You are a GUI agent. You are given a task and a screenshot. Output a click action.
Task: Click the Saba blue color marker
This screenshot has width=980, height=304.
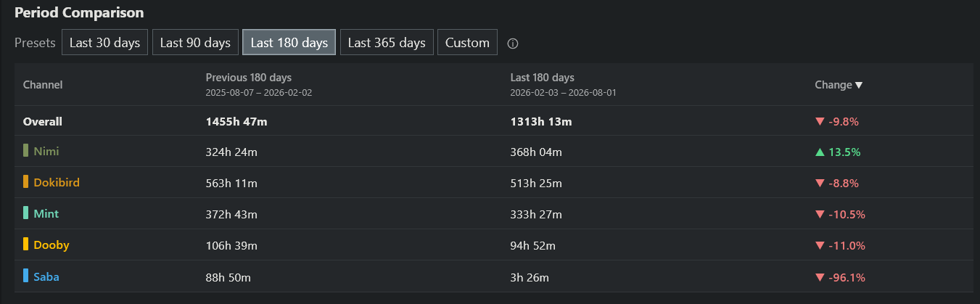tap(25, 276)
